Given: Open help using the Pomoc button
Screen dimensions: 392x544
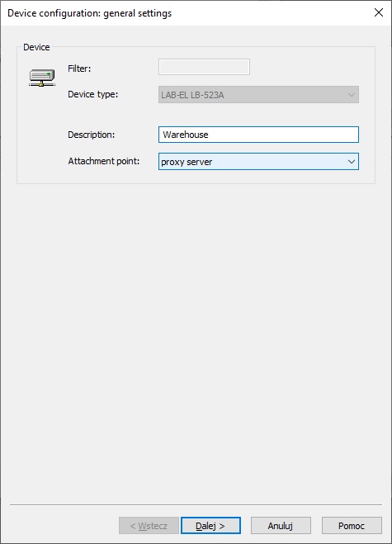Looking at the screenshot, I should tap(352, 526).
